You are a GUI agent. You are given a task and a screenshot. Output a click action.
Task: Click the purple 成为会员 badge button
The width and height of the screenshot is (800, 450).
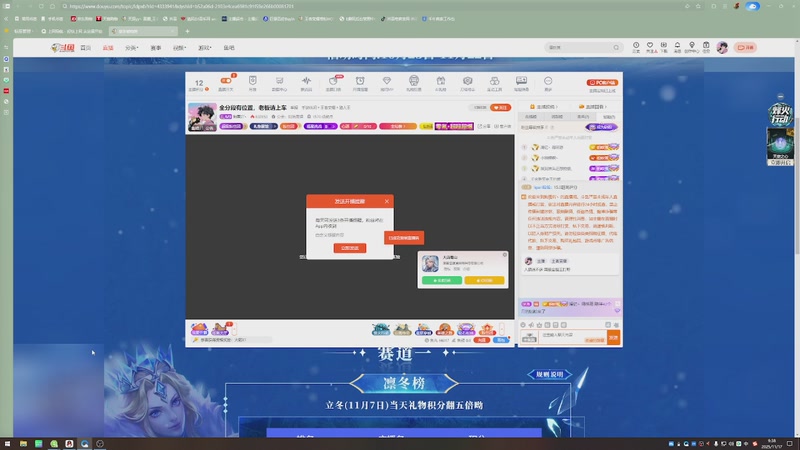coord(602,127)
